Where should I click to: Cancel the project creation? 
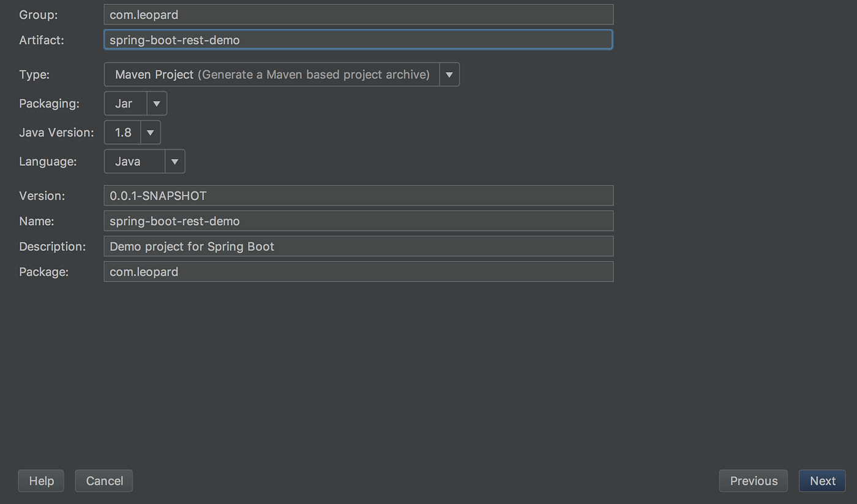coord(103,481)
